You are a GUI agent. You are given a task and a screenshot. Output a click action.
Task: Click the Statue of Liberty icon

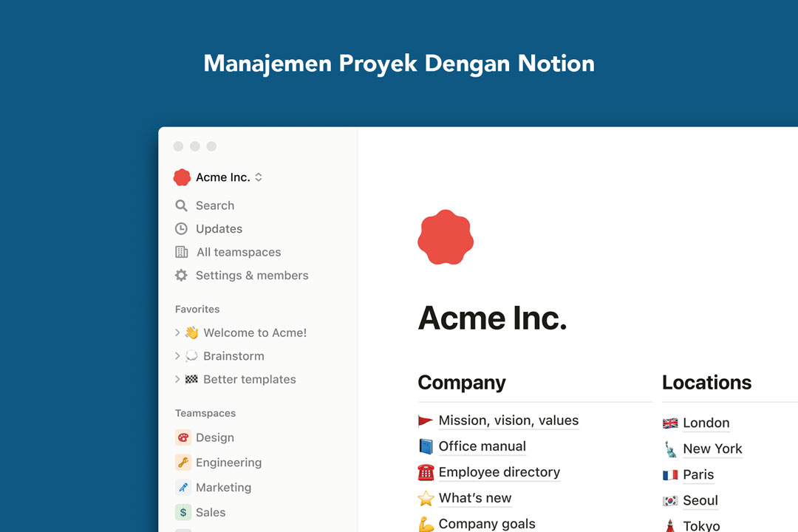tap(671, 449)
